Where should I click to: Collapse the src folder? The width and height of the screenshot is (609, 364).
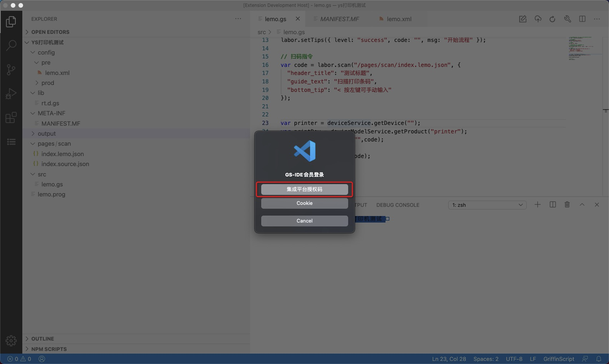coord(136,174)
